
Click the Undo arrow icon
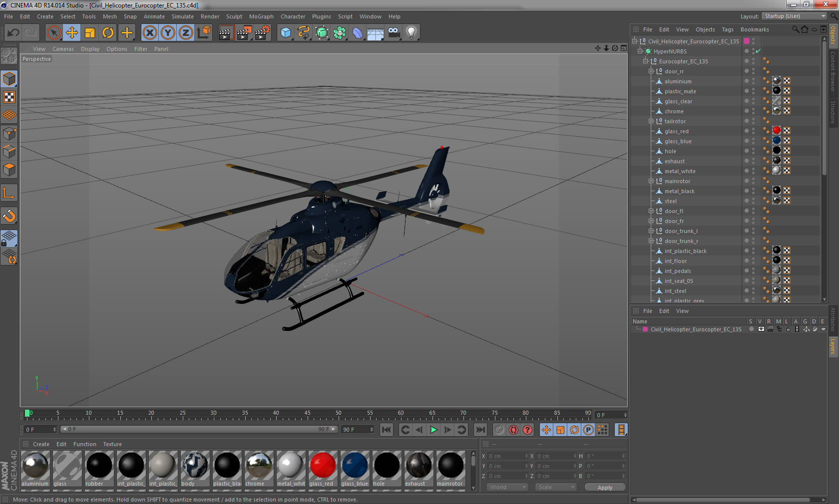13,33
